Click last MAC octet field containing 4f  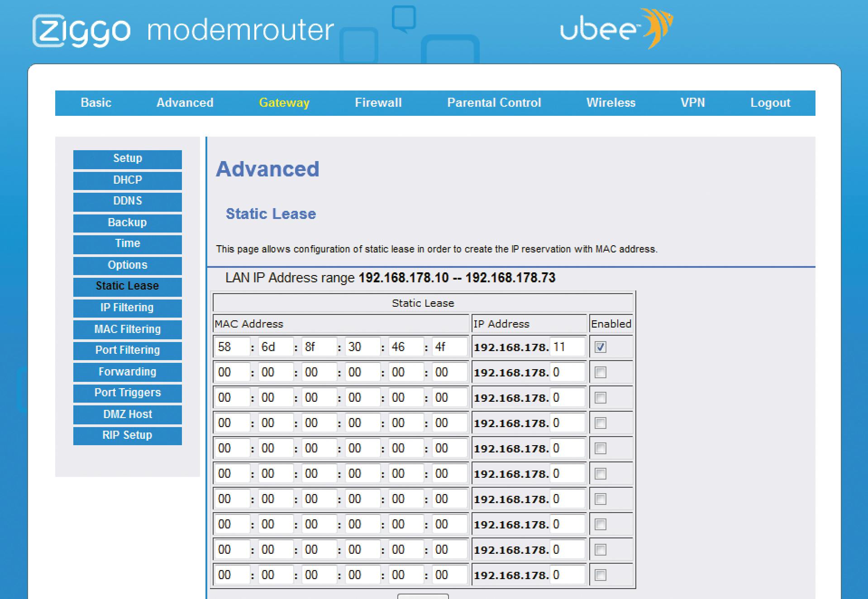point(449,347)
